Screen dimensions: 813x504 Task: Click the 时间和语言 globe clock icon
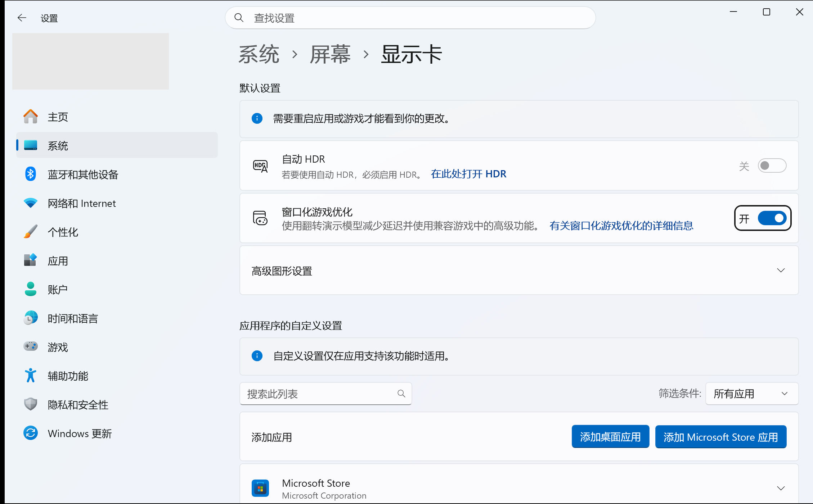click(30, 318)
